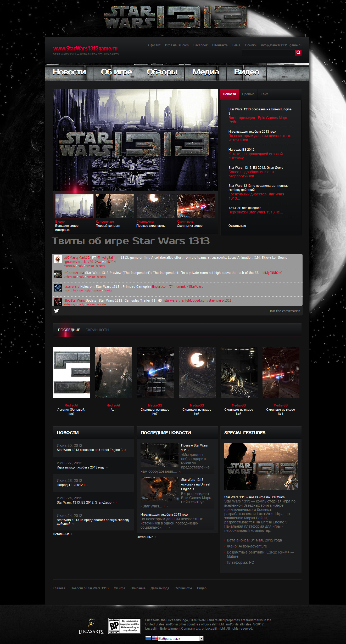Open 'Star Wars: 1313: E3 2012: Этап-Демо' news
Viewport: 346px width, 644px height.
click(84, 502)
